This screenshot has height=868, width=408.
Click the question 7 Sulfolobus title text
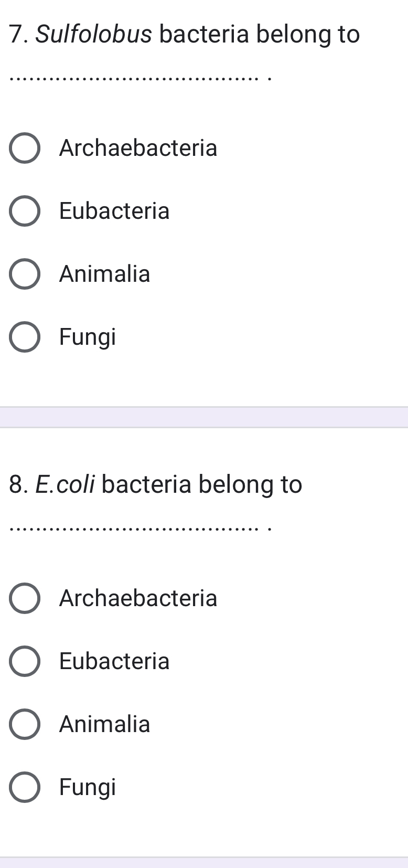pos(184,34)
